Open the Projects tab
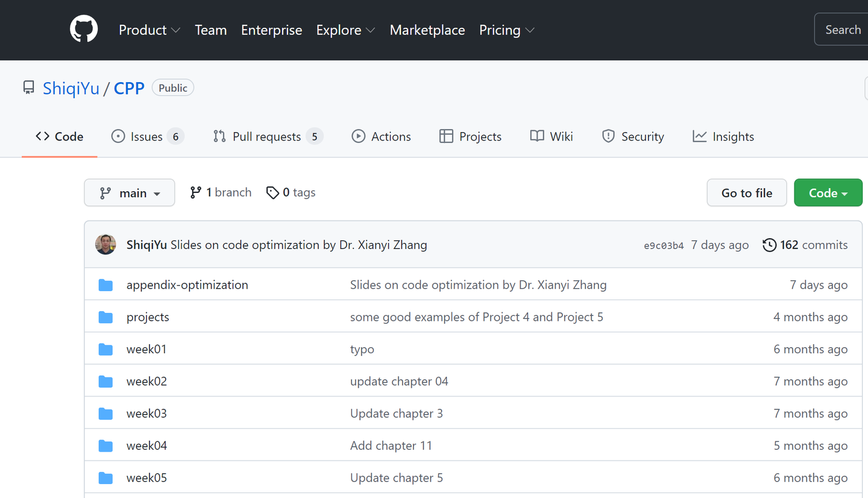 pos(471,136)
